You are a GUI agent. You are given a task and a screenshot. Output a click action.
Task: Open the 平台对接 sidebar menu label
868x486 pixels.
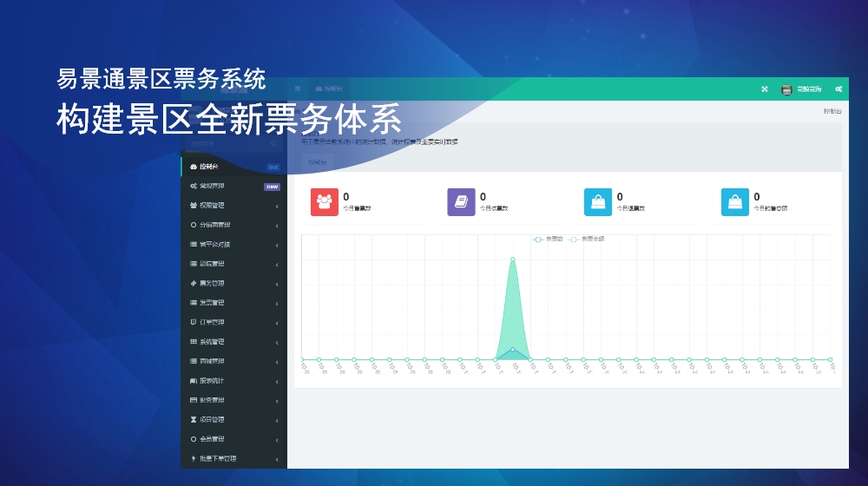(x=214, y=244)
